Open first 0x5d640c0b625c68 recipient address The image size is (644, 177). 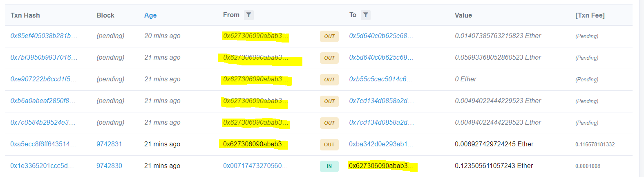pyautogui.click(x=381, y=36)
